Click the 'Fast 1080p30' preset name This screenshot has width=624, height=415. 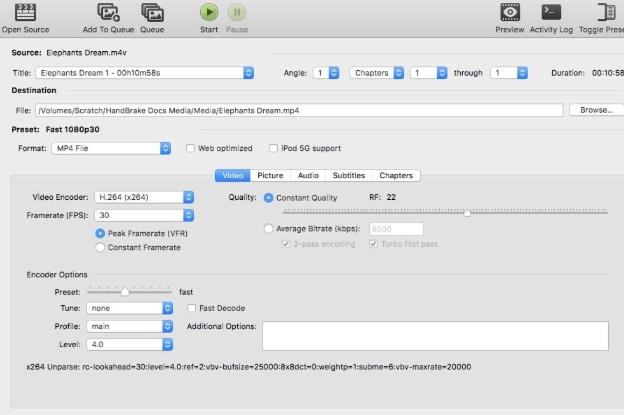[72, 129]
